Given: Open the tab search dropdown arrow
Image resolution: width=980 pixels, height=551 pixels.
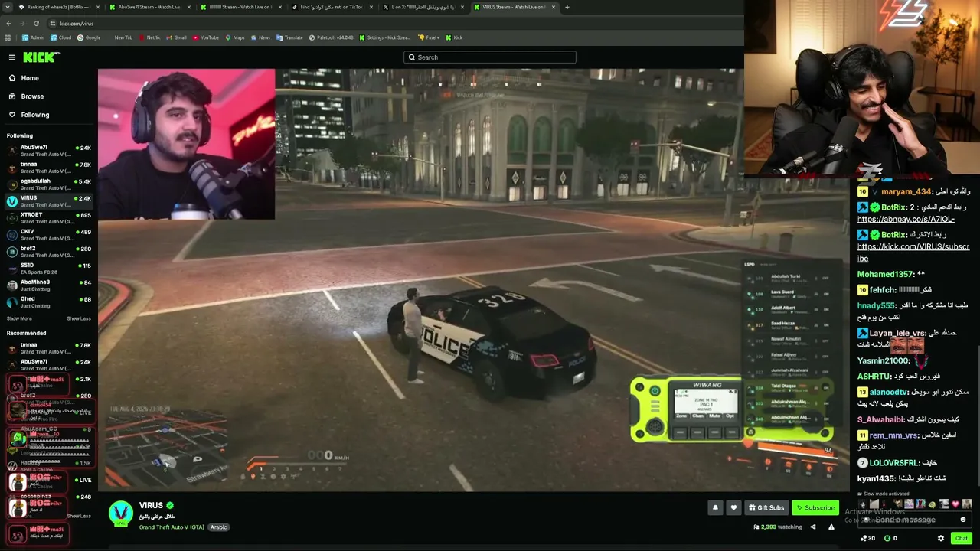Looking at the screenshot, I should coord(7,7).
